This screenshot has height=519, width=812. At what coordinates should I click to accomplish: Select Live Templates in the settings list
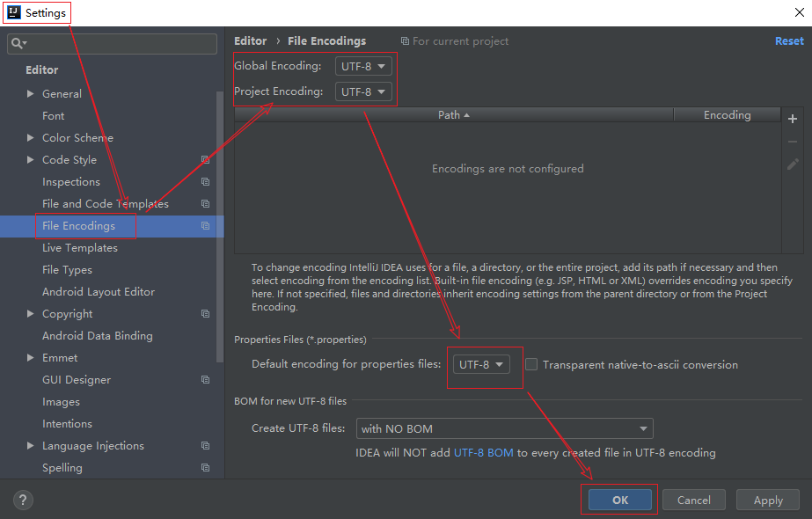click(x=79, y=248)
